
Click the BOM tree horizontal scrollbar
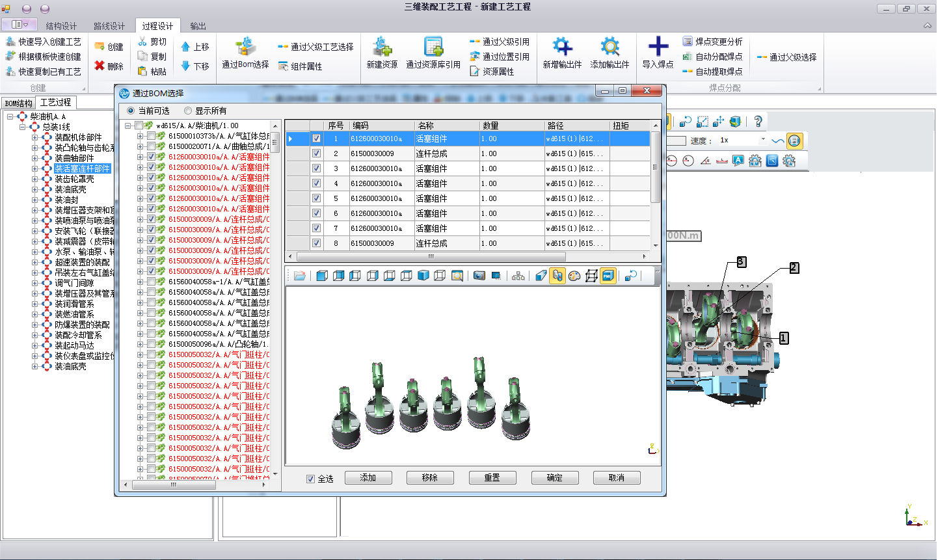[174, 485]
